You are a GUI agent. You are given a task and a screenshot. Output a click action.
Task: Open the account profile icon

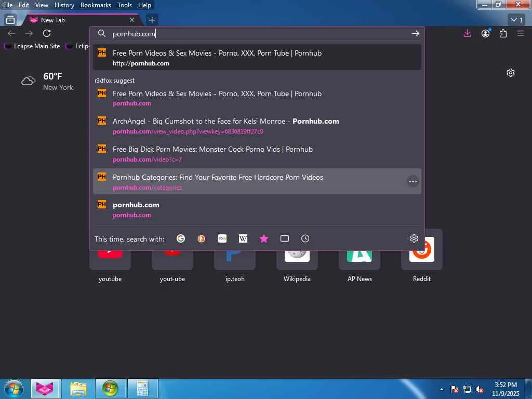click(x=486, y=33)
